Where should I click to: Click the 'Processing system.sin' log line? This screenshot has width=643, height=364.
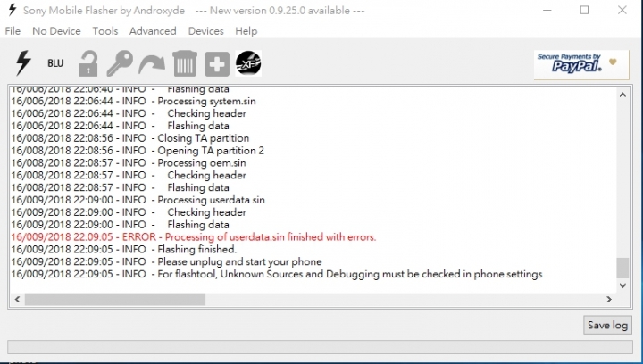pyautogui.click(x=133, y=101)
